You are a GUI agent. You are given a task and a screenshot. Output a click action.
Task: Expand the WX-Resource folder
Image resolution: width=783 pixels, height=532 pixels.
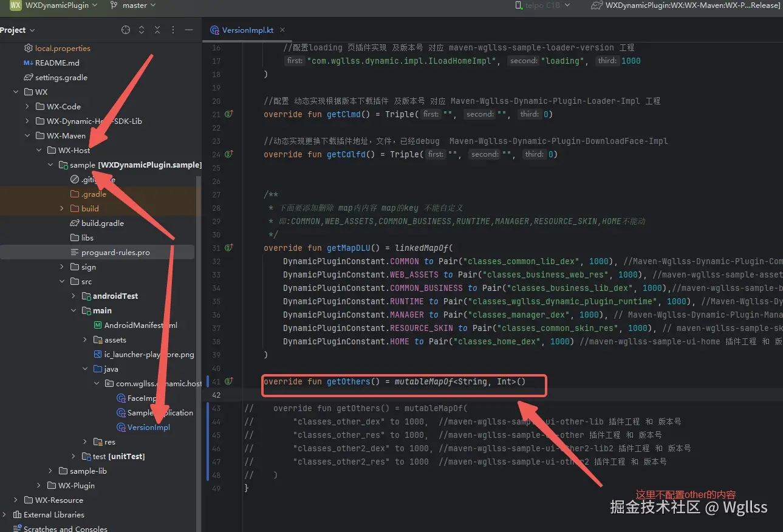(x=16, y=500)
